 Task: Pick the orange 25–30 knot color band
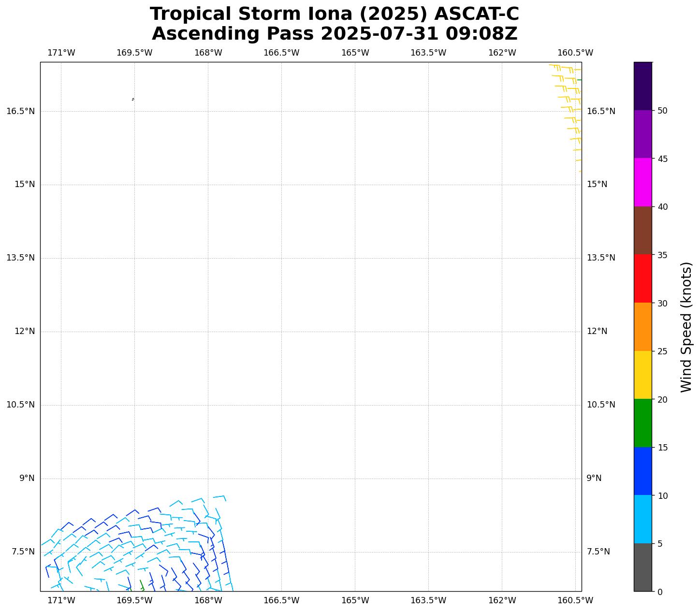click(642, 327)
